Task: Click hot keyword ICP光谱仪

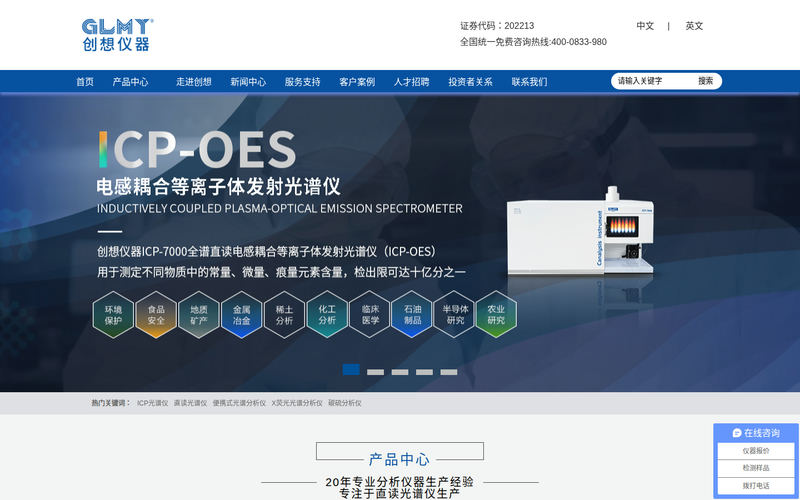Action: [x=153, y=403]
